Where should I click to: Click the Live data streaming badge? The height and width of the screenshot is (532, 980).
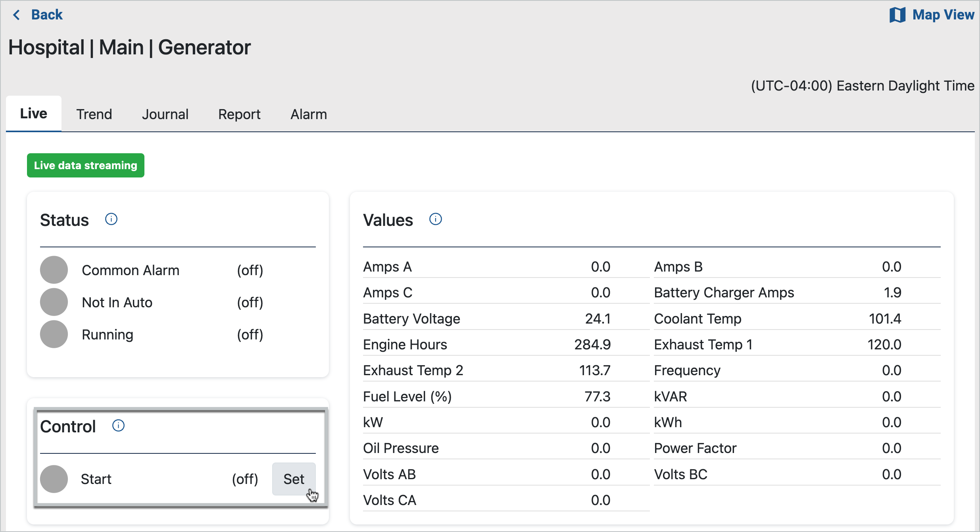point(86,166)
